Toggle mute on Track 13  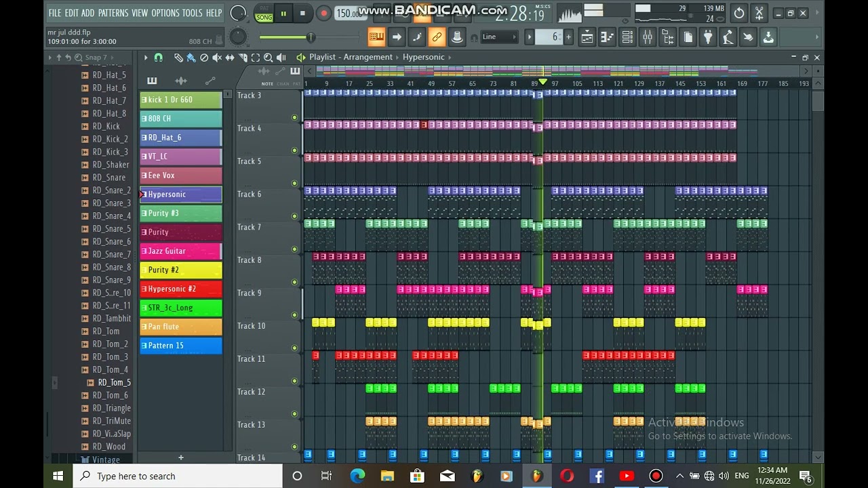tap(294, 447)
